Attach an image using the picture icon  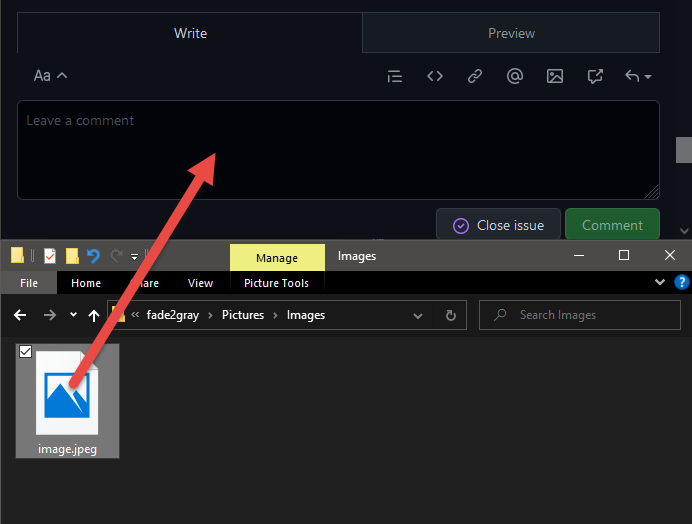click(x=555, y=76)
